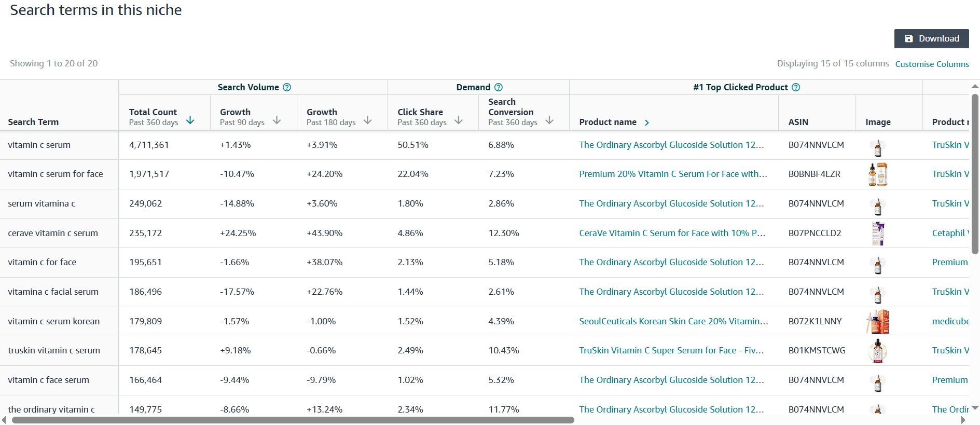Open Customise Columns link
980x425 pixels.
(x=932, y=64)
